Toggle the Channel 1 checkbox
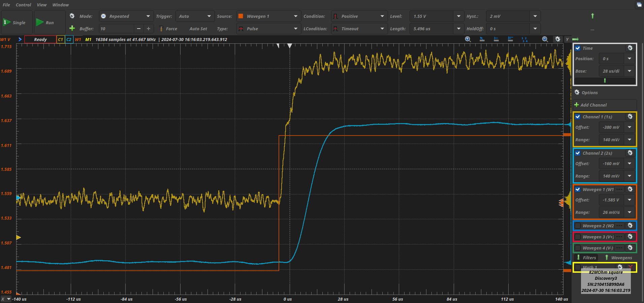Screen dimensions: 644x303 tap(578, 117)
